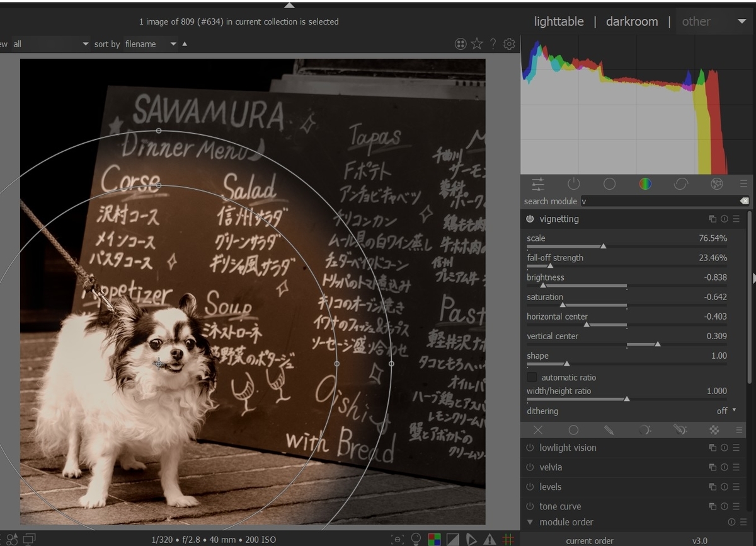The width and height of the screenshot is (756, 546).
Task: Toggle second darkroom window icon
Action: 30,539
